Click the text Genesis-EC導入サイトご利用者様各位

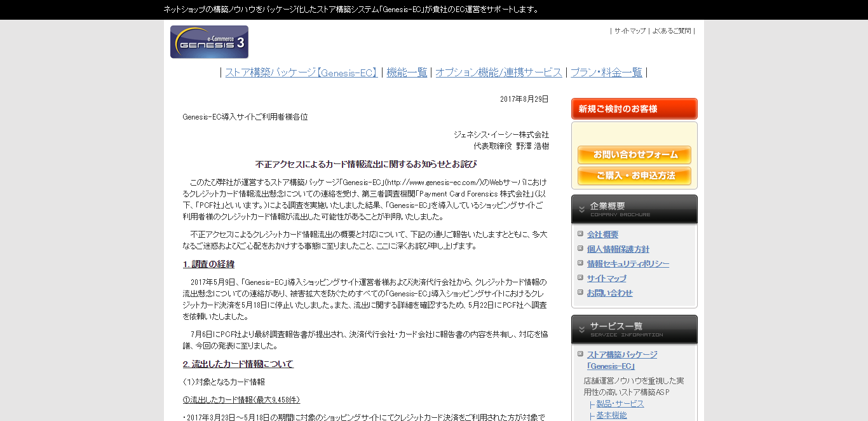tap(245, 117)
